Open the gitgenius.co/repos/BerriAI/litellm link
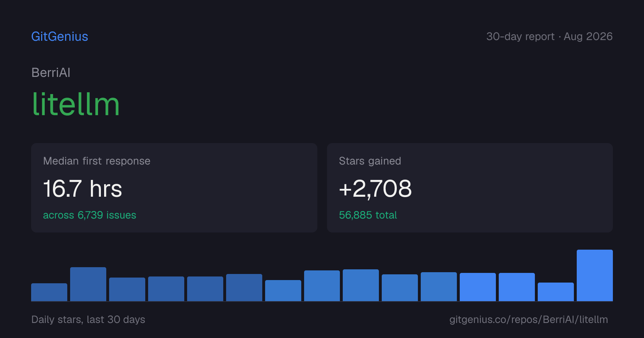The width and height of the screenshot is (644, 338). pyautogui.click(x=528, y=319)
